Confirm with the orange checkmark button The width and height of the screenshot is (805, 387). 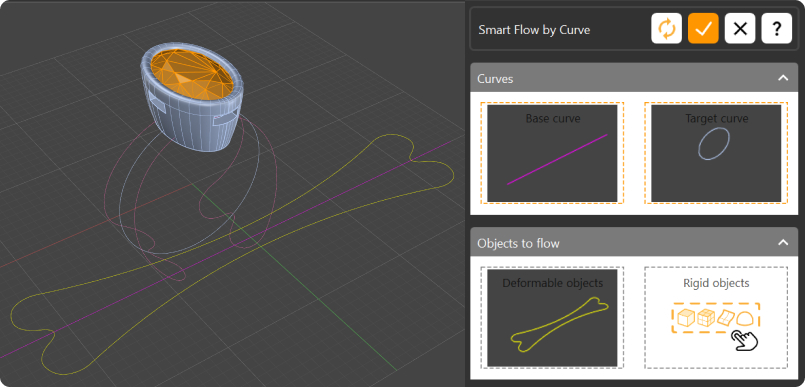click(x=703, y=29)
